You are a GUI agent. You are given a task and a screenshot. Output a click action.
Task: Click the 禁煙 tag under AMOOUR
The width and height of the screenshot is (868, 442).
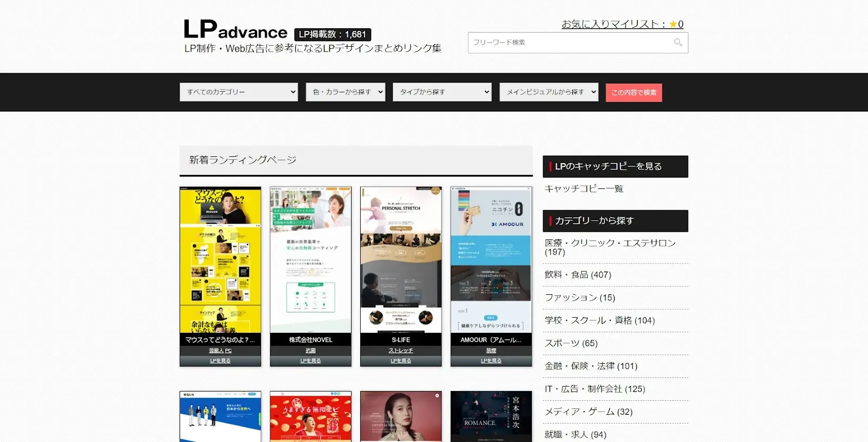[x=491, y=351]
